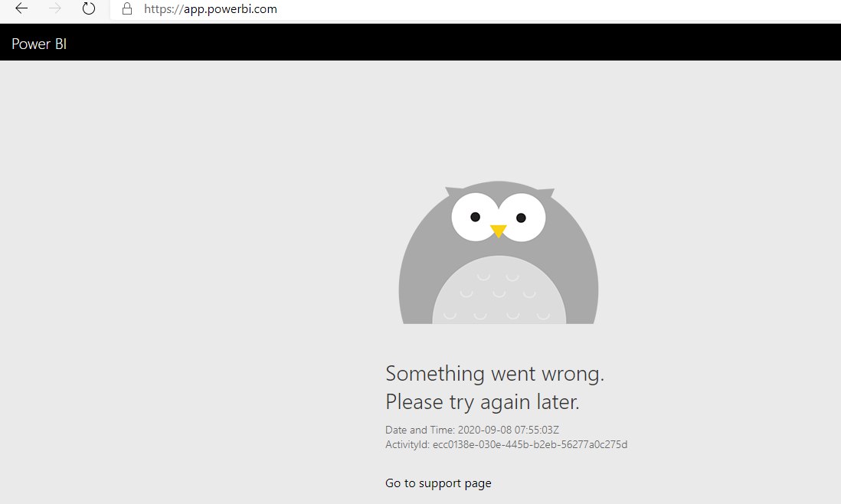Click the Power BI header title
This screenshot has width=841, height=504.
39,44
